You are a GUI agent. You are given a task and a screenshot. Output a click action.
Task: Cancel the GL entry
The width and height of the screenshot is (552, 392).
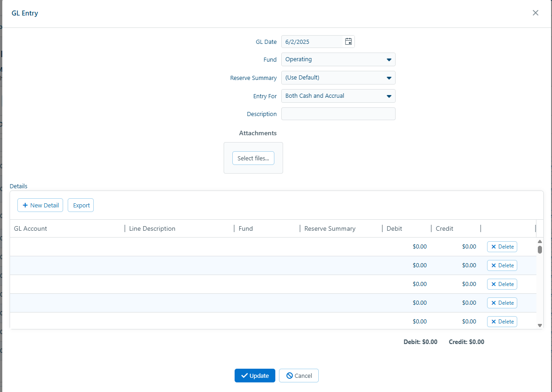(299, 376)
